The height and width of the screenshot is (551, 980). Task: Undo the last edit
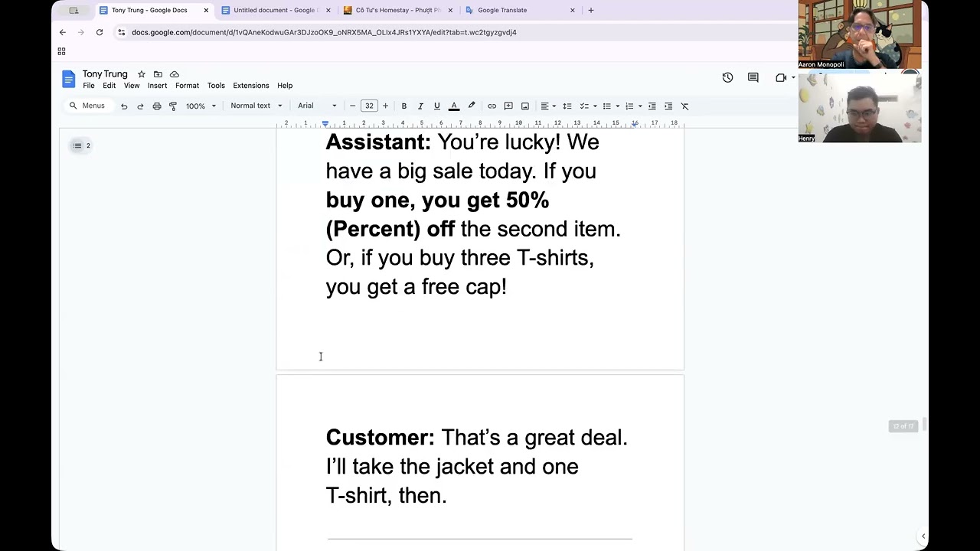(x=124, y=106)
